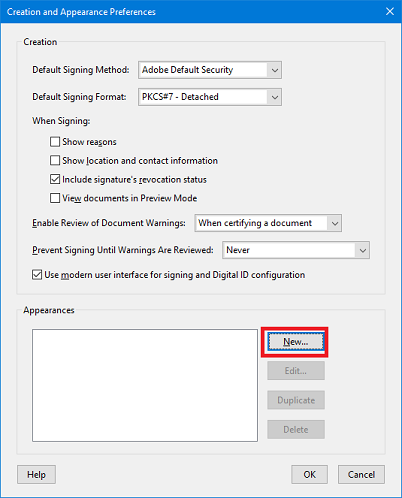Toggle Use modern user interface checkbox
Image resolution: width=402 pixels, height=498 pixels.
click(x=37, y=275)
